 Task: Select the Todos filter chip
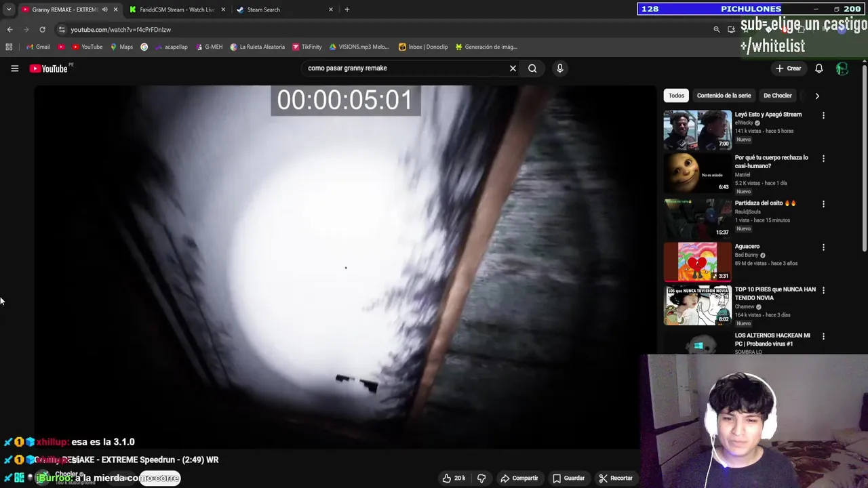[676, 96]
